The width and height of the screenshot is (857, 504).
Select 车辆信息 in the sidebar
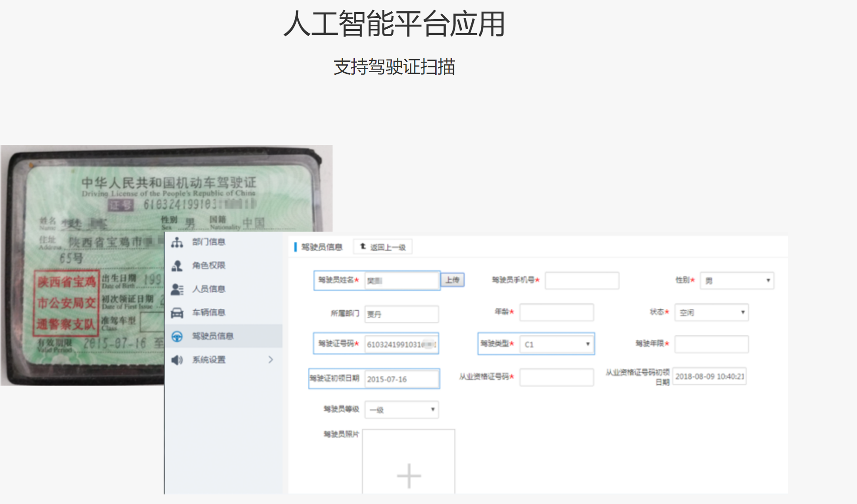click(x=209, y=313)
